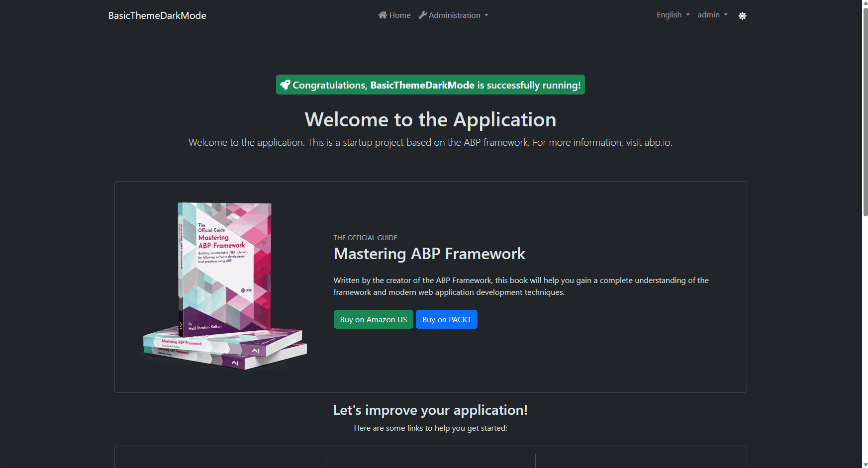
Task: Click the wrench icon beside Administration
Action: click(423, 15)
